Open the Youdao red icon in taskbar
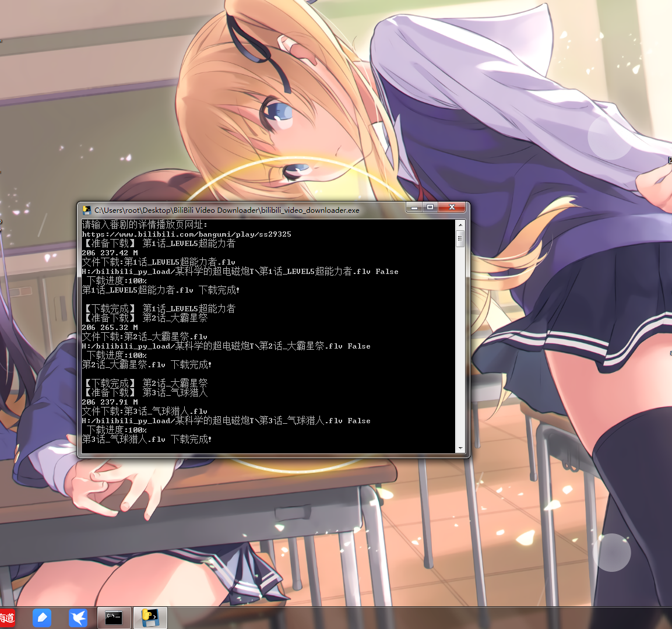The height and width of the screenshot is (629, 672). (7, 618)
